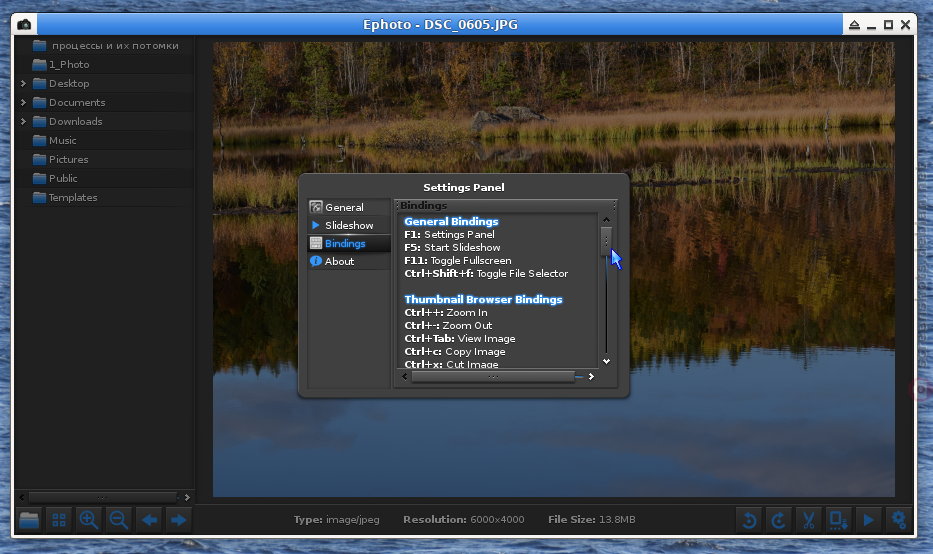Select the About settings tab
This screenshot has height=554, width=933.
(349, 261)
